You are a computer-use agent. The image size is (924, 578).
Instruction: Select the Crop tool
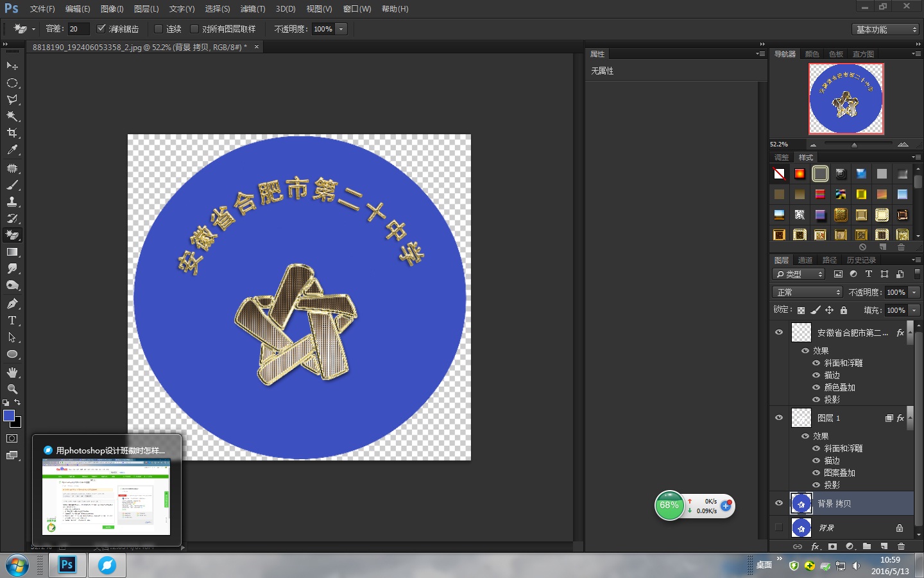[12, 133]
